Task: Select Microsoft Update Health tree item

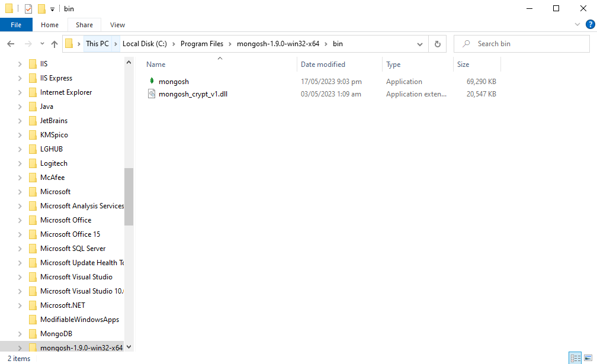Action: 82,263
